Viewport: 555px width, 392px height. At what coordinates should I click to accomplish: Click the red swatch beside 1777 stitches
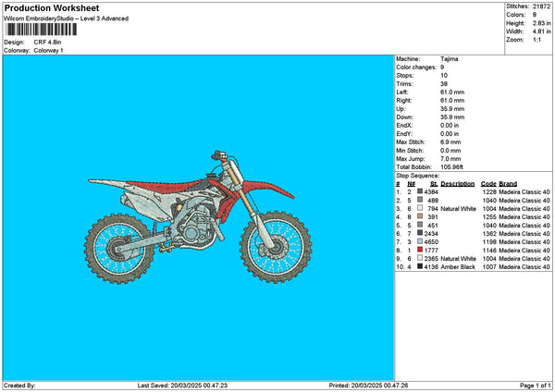tap(420, 250)
